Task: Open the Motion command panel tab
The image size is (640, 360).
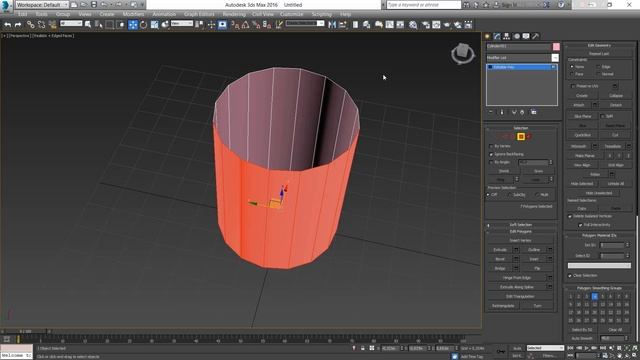Action: click(517, 36)
